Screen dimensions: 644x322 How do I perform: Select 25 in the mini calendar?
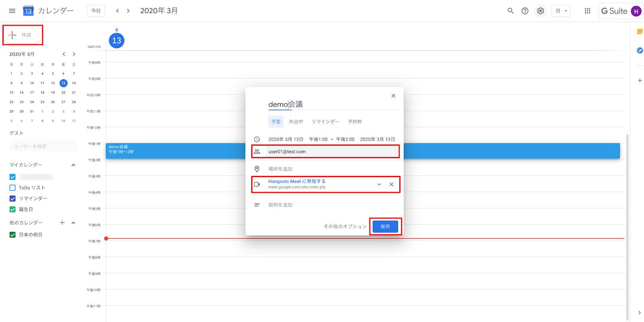point(42,102)
